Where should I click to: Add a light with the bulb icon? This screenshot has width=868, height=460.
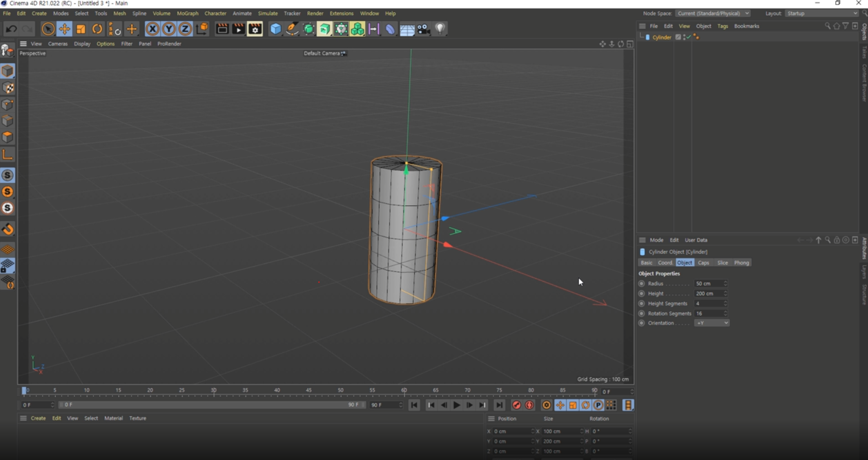tap(440, 29)
